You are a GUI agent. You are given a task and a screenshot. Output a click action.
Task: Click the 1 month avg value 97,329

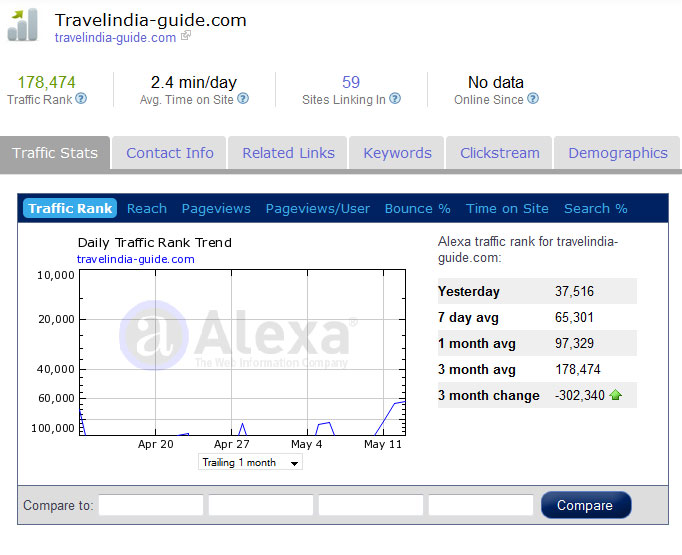[x=574, y=343]
